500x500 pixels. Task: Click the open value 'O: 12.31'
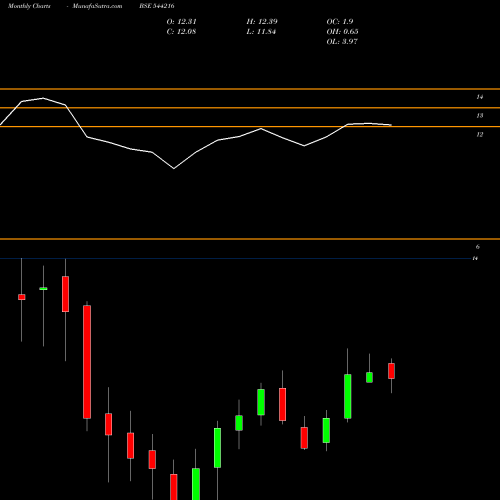click(x=181, y=22)
